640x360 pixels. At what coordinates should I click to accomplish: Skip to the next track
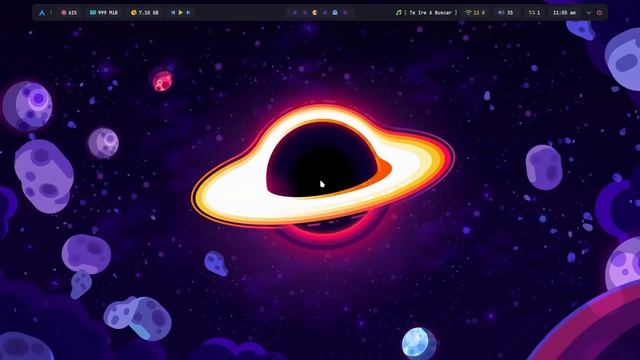click(x=188, y=13)
